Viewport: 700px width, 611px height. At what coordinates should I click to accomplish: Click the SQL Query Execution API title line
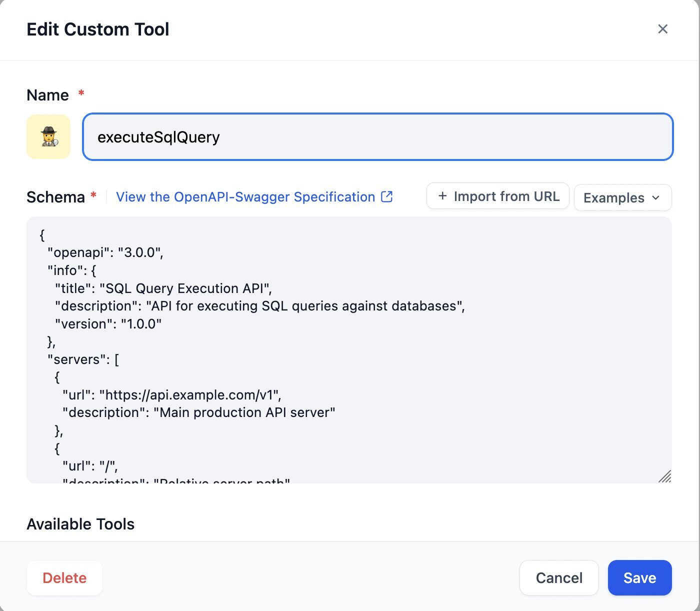(x=163, y=288)
